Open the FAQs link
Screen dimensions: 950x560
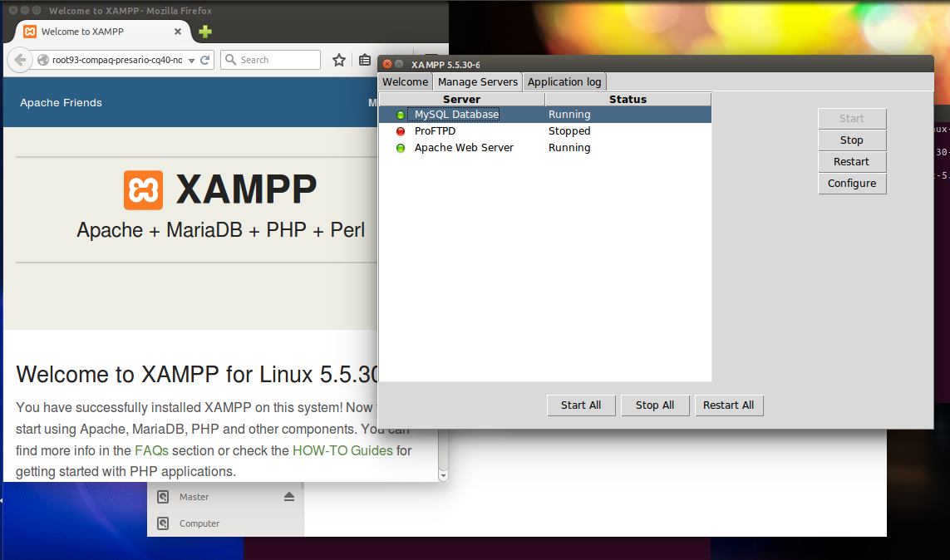[151, 450]
